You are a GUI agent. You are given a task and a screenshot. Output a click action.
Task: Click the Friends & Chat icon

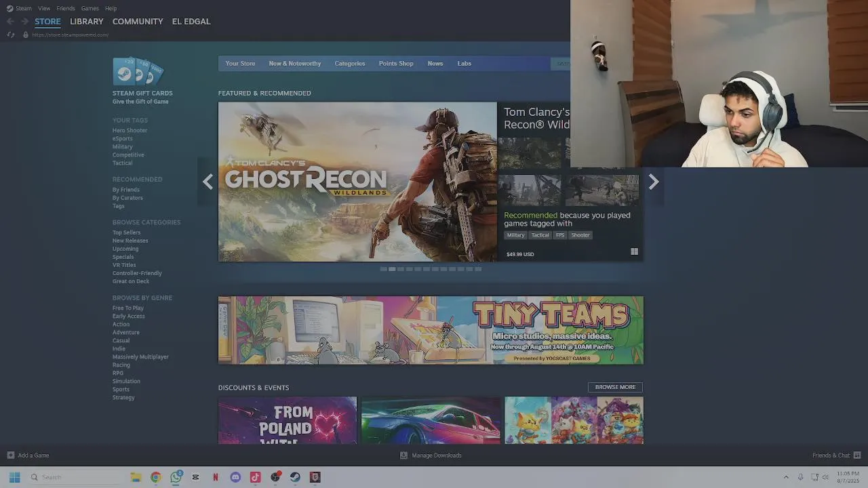click(x=856, y=455)
